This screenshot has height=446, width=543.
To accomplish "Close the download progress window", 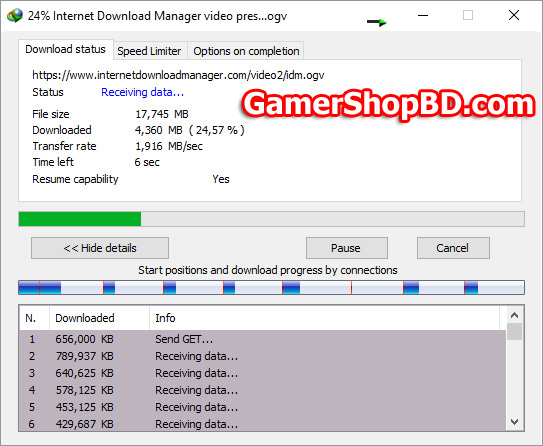I will pos(514,15).
